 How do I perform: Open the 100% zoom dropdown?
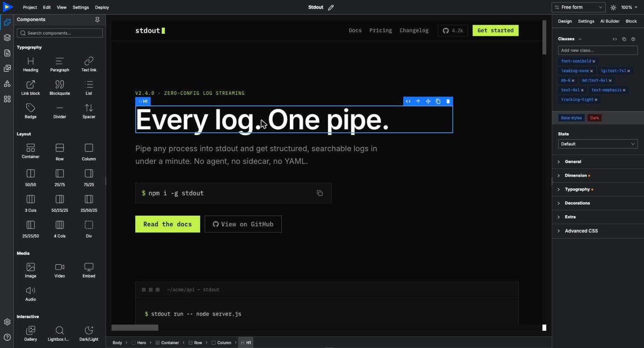tap(629, 7)
